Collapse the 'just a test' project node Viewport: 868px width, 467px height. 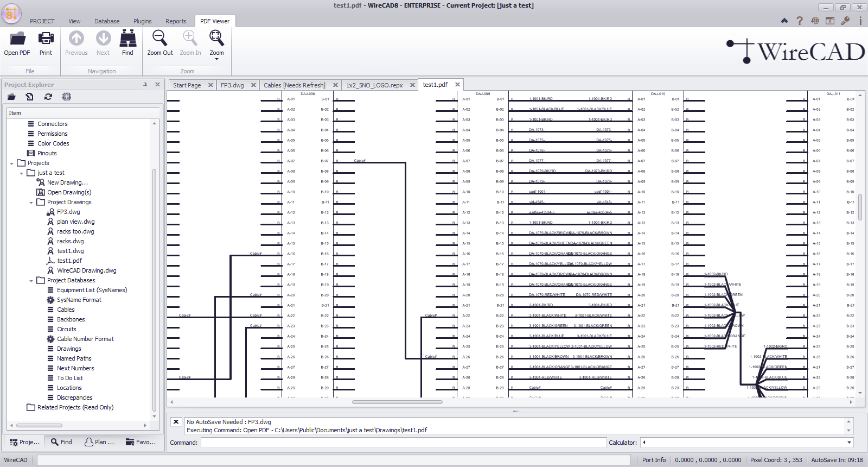tap(21, 173)
